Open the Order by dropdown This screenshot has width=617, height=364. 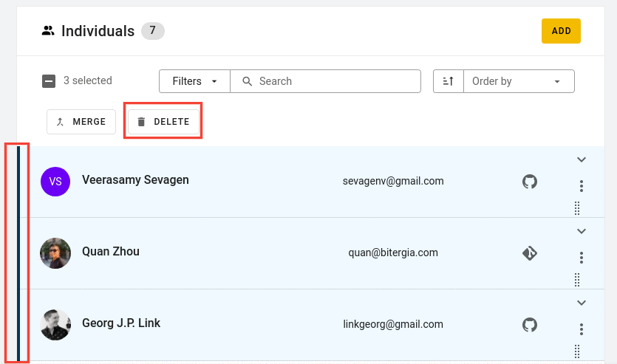(519, 81)
